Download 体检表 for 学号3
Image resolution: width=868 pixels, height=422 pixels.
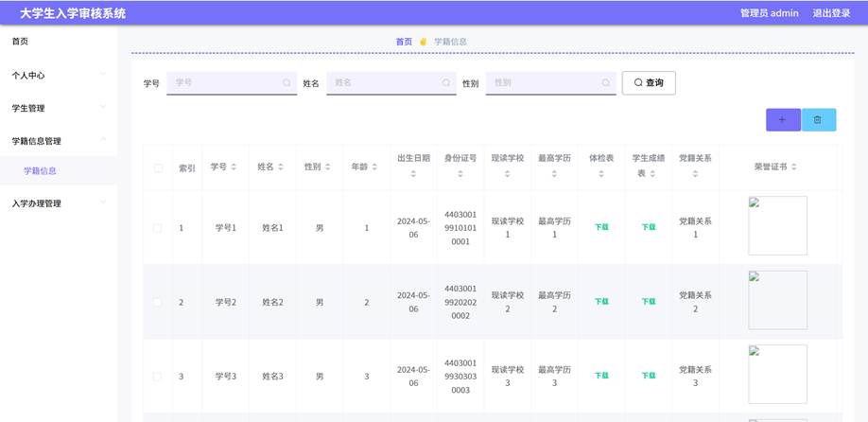click(x=601, y=376)
